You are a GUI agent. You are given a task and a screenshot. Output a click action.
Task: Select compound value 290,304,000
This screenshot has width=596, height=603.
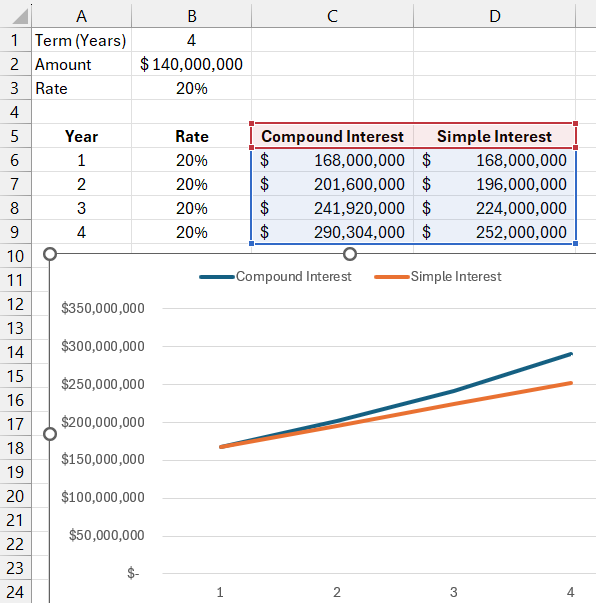point(333,232)
